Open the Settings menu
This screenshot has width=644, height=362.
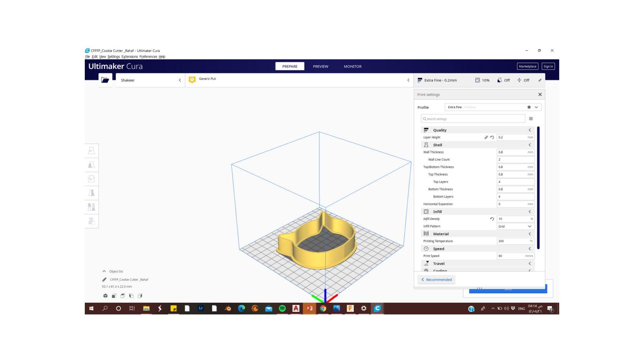coord(114,57)
